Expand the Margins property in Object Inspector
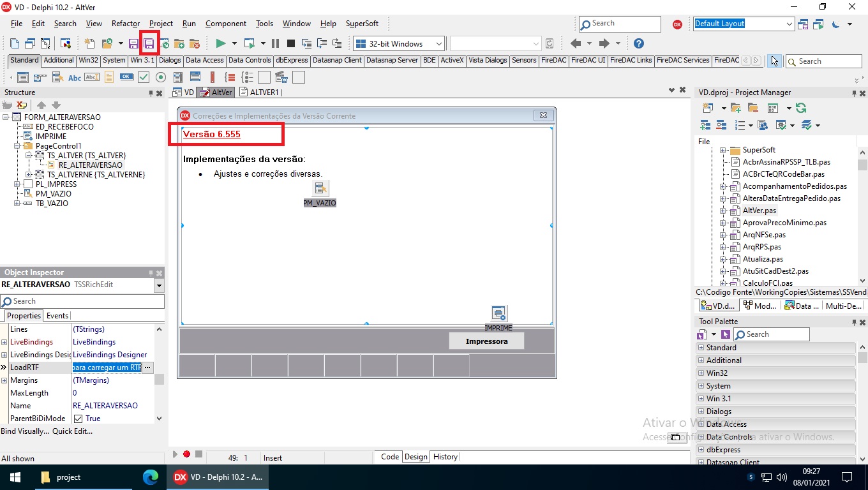868x490 pixels. pyautogui.click(x=4, y=380)
